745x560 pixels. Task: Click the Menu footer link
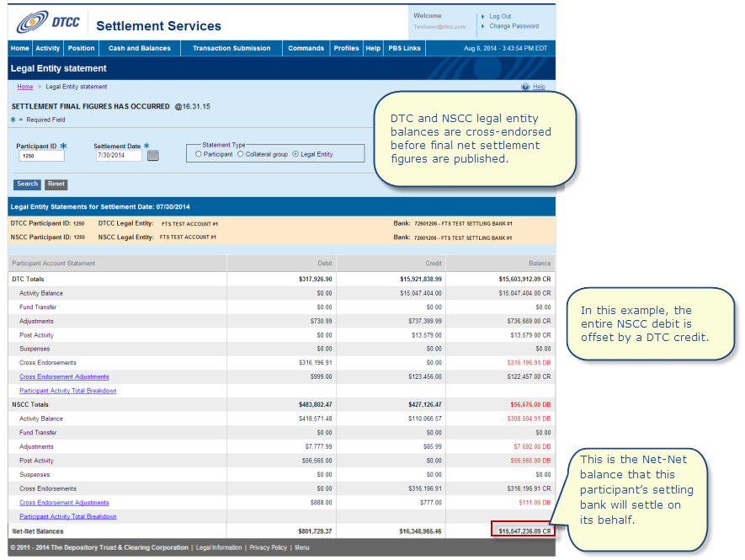click(301, 547)
